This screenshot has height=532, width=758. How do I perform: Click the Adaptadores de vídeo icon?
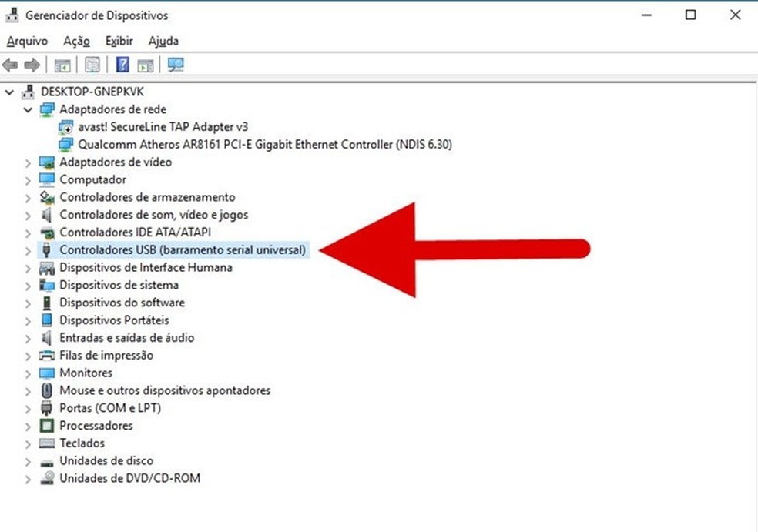(x=47, y=162)
